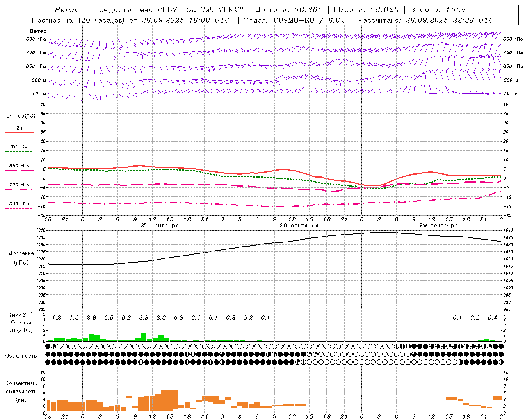Click the '28 сентября' date label
Viewport: 525px width, 420px height.
[299, 226]
